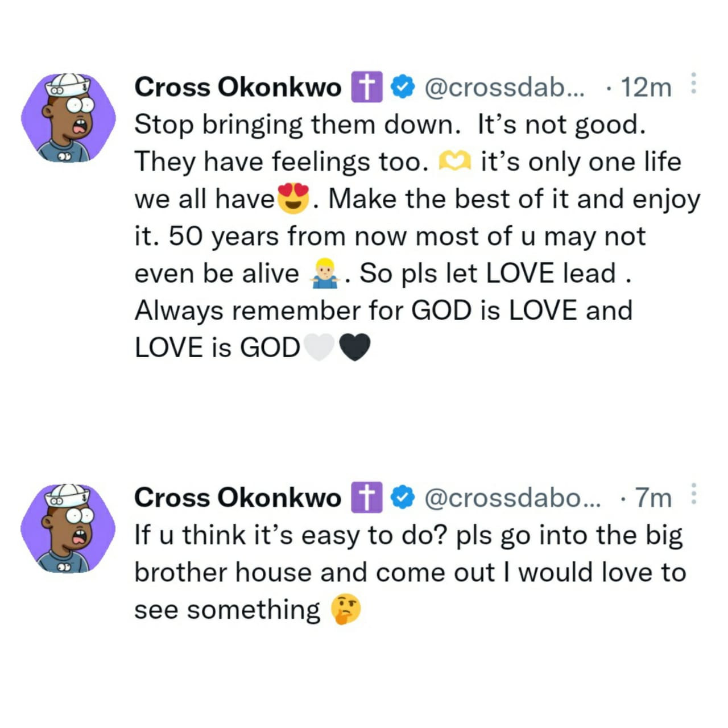Click the purple cross emoji in second tweet's name
Image resolution: width=728 pixels, height=728 pixels.
(367, 497)
